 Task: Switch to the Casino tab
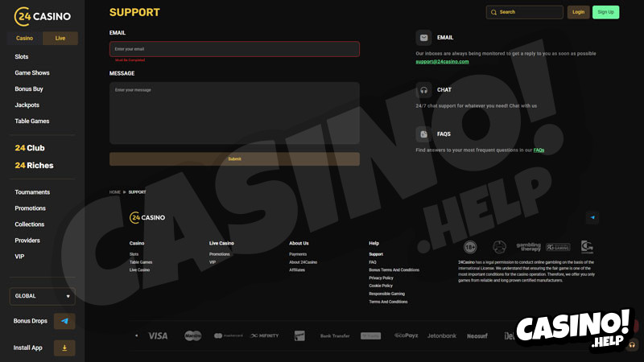[x=25, y=38]
